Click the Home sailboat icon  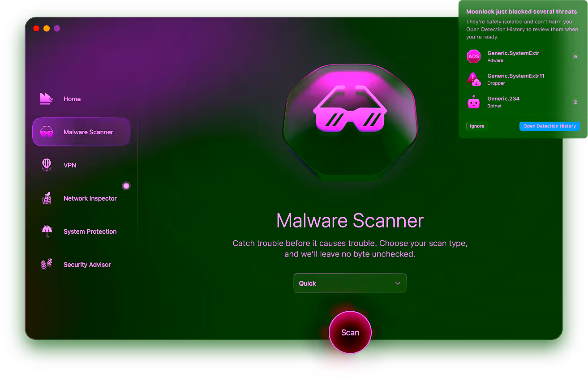(47, 99)
